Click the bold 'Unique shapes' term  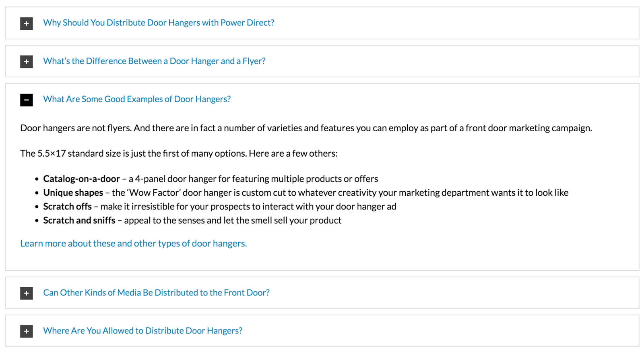click(73, 193)
